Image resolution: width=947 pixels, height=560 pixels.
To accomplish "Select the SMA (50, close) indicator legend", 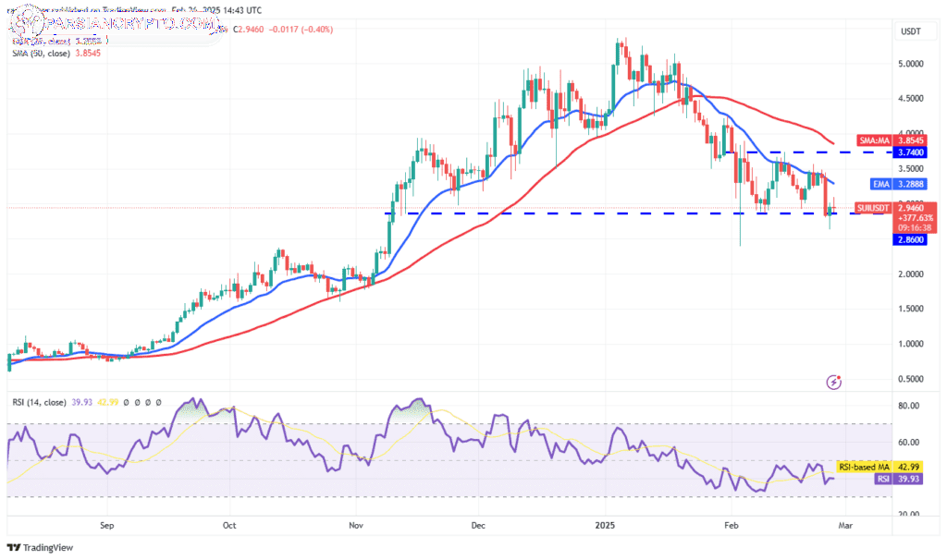I will [56, 53].
